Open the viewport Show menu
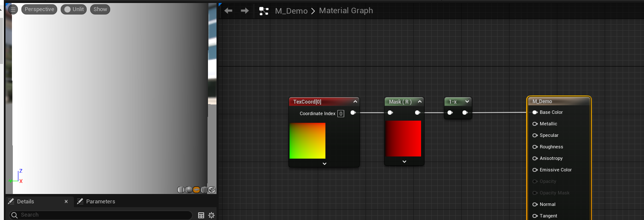This screenshot has height=220, width=644. point(100,9)
